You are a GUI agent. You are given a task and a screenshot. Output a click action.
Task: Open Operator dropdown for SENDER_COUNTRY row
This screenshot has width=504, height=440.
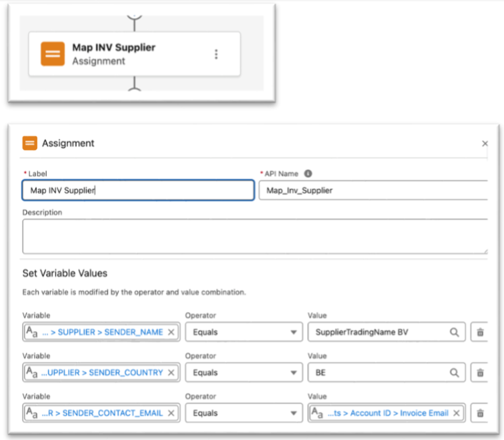click(x=243, y=372)
